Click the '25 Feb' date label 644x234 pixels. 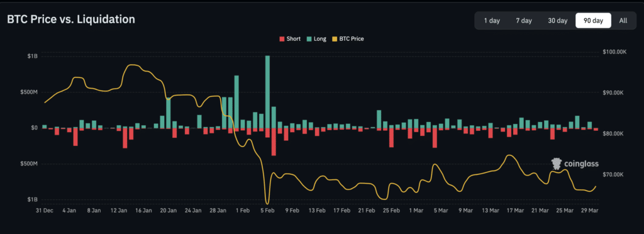(x=391, y=210)
